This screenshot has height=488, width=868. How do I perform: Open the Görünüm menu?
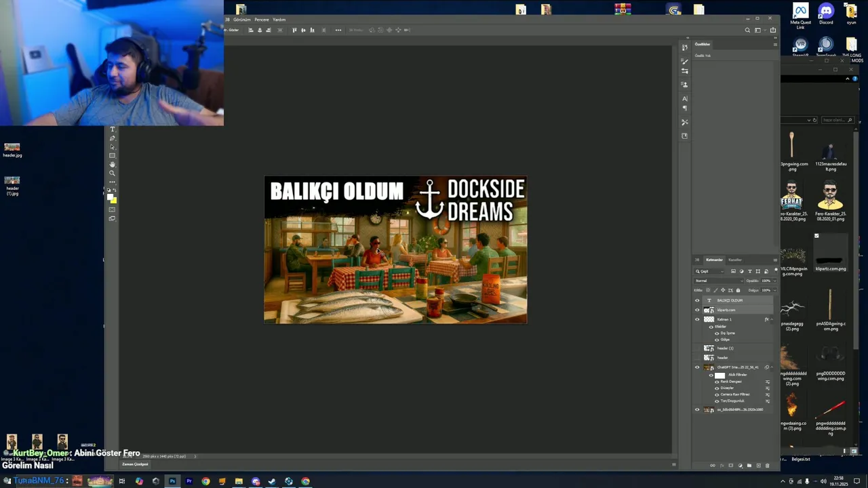242,20
